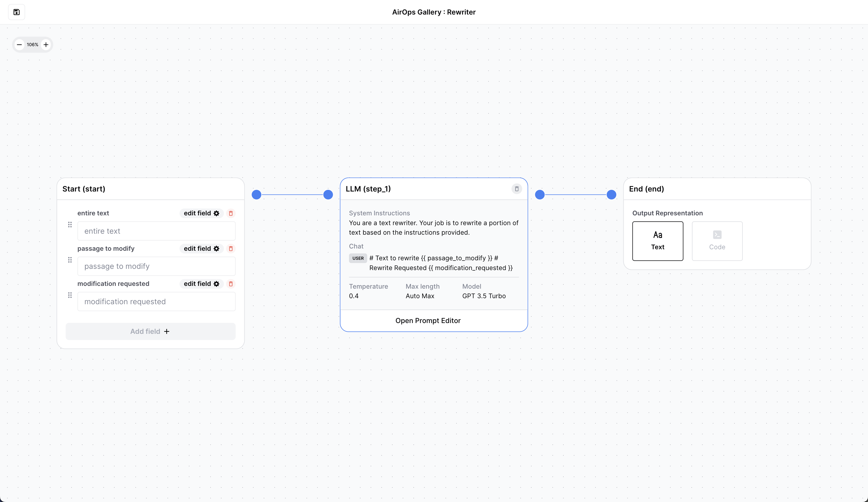Zoom in with the plus button
The width and height of the screenshot is (868, 502).
pyautogui.click(x=46, y=45)
